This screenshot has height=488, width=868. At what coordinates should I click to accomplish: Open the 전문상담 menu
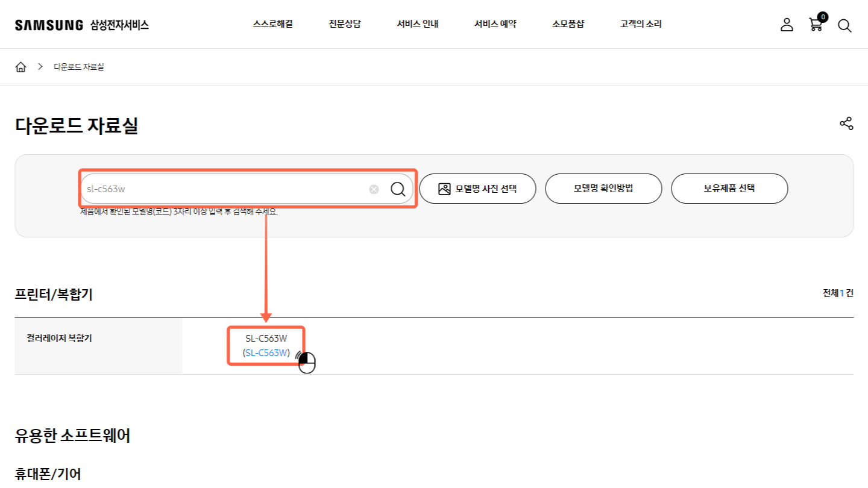345,24
